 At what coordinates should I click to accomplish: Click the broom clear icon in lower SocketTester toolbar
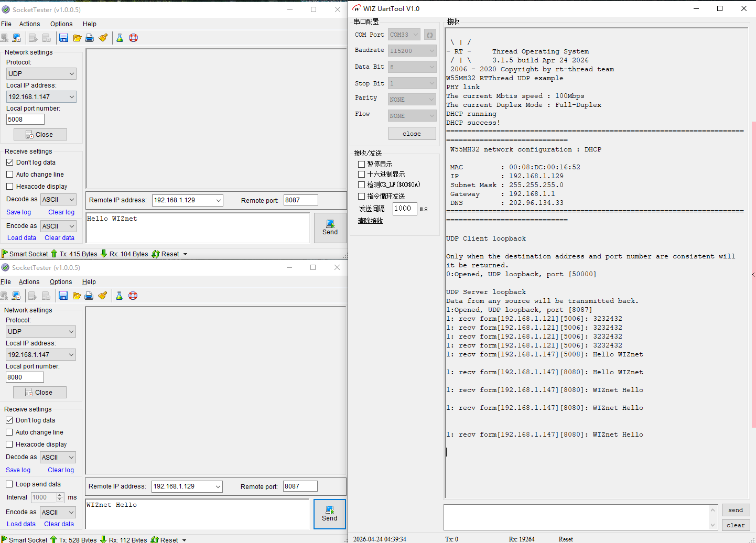coord(102,296)
